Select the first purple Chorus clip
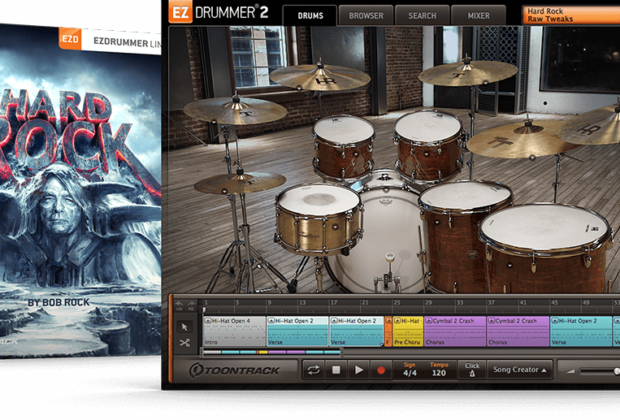The height and width of the screenshot is (420, 620). point(455,331)
